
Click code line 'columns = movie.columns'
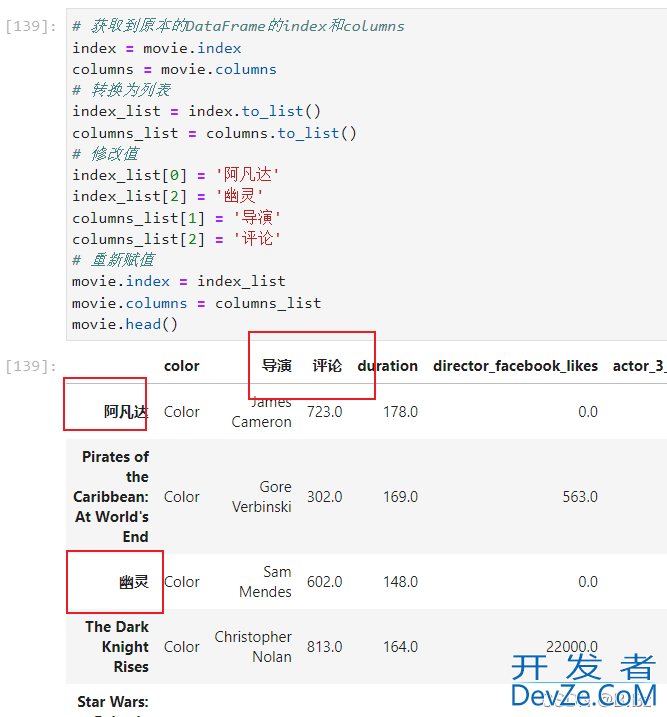coord(174,70)
